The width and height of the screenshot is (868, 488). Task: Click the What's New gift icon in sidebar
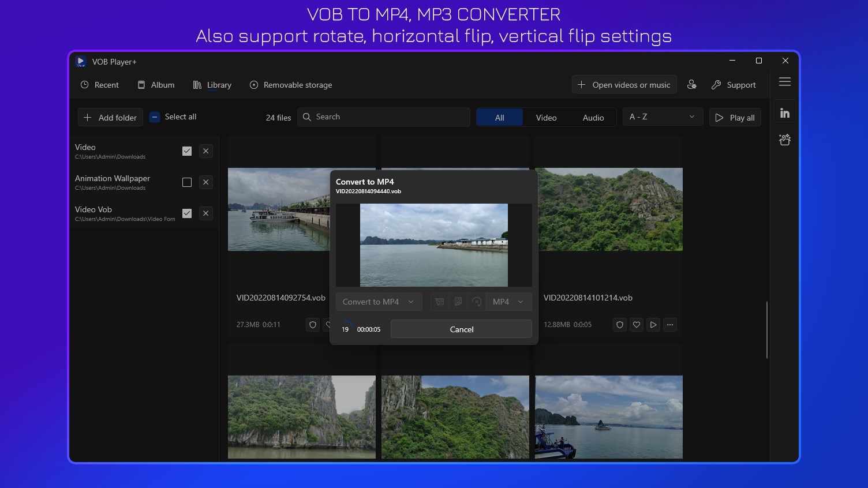tap(785, 139)
